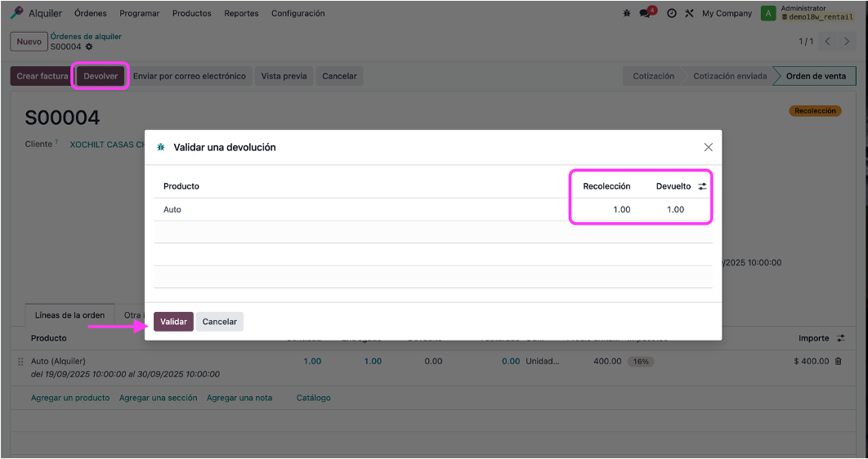Select the Orden de venta status stage
868x459 pixels.
click(816, 76)
